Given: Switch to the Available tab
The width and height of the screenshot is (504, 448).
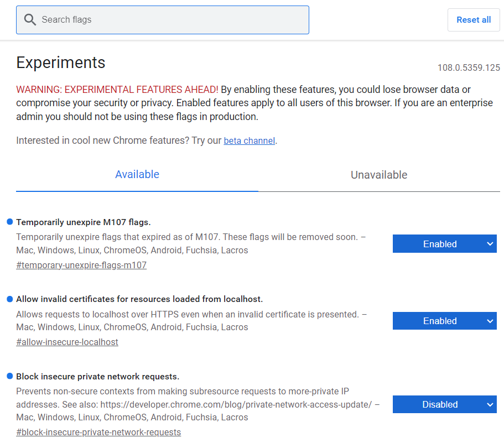Looking at the screenshot, I should tap(137, 175).
